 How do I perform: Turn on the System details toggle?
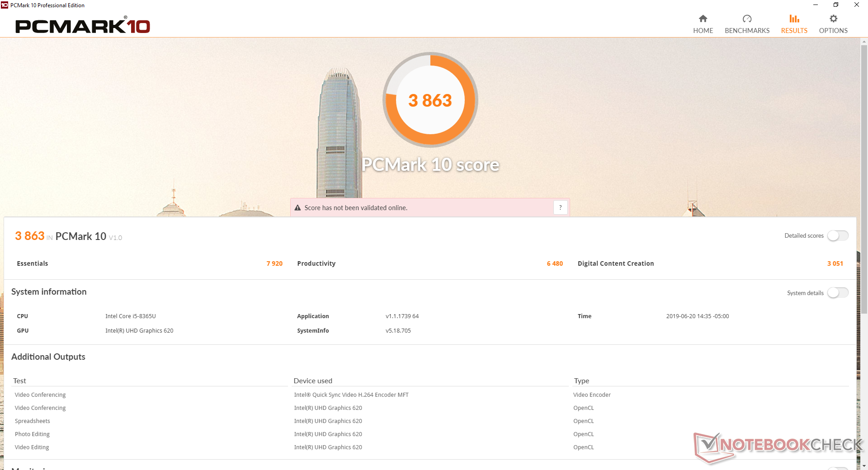point(838,293)
